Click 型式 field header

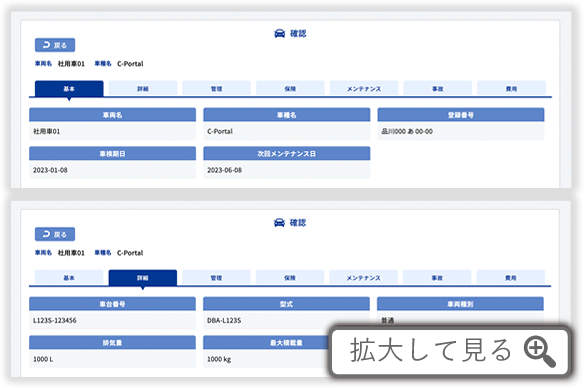point(286,304)
